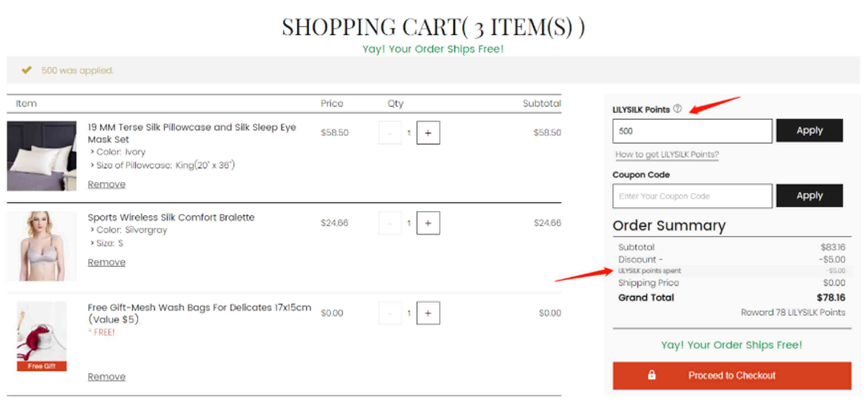Image resolution: width=868 pixels, height=409 pixels.
Task: Remove the Silk Pillowcase and Eye Mask Set
Action: (x=107, y=185)
